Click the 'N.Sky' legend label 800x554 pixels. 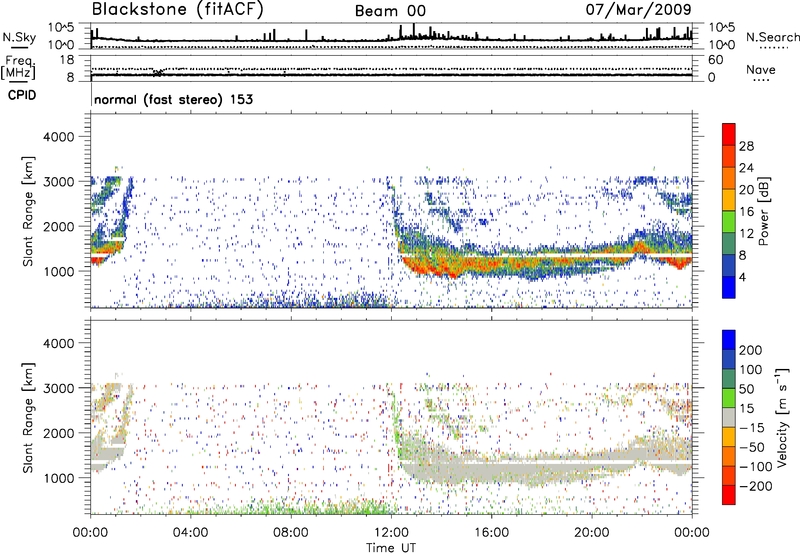19,37
